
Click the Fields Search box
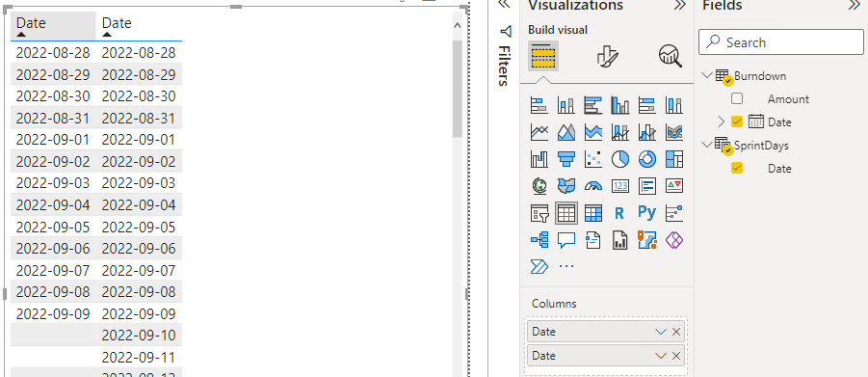click(781, 42)
